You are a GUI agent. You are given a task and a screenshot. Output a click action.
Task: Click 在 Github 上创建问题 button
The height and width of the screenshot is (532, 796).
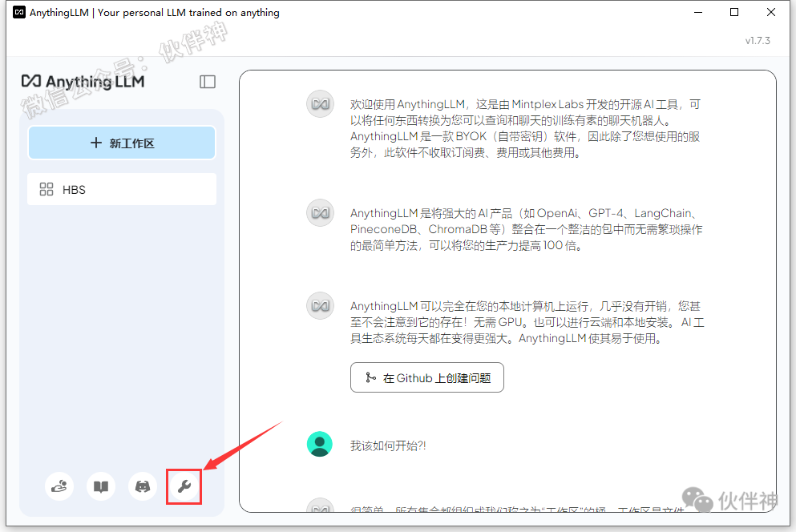click(427, 377)
